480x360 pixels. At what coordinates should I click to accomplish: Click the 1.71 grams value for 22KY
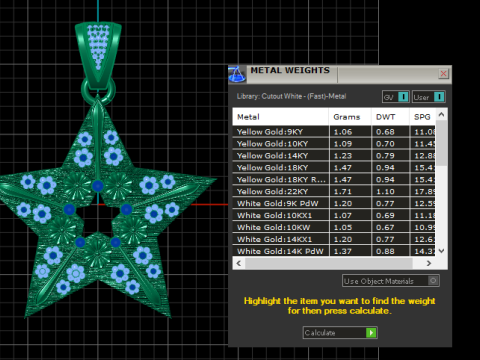[x=343, y=192]
